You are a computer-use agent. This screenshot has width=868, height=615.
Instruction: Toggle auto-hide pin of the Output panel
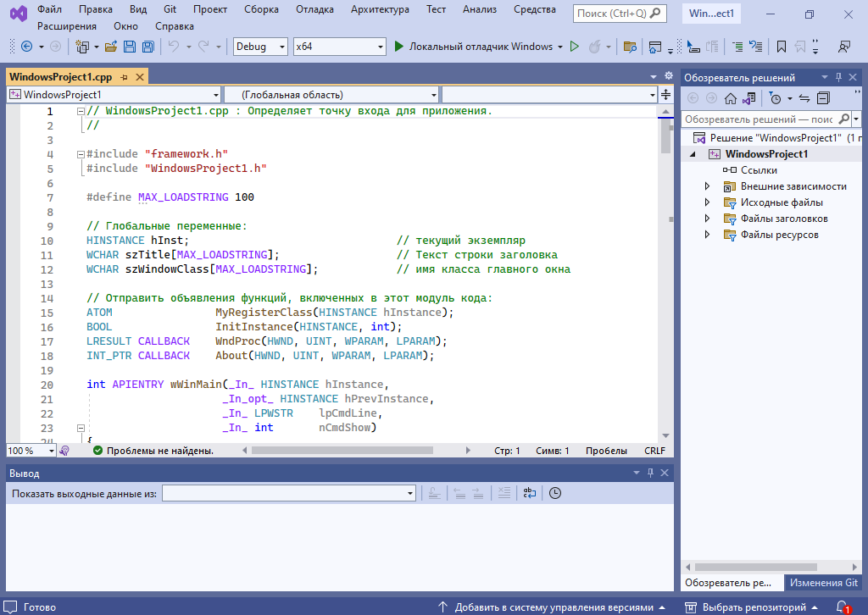point(649,474)
